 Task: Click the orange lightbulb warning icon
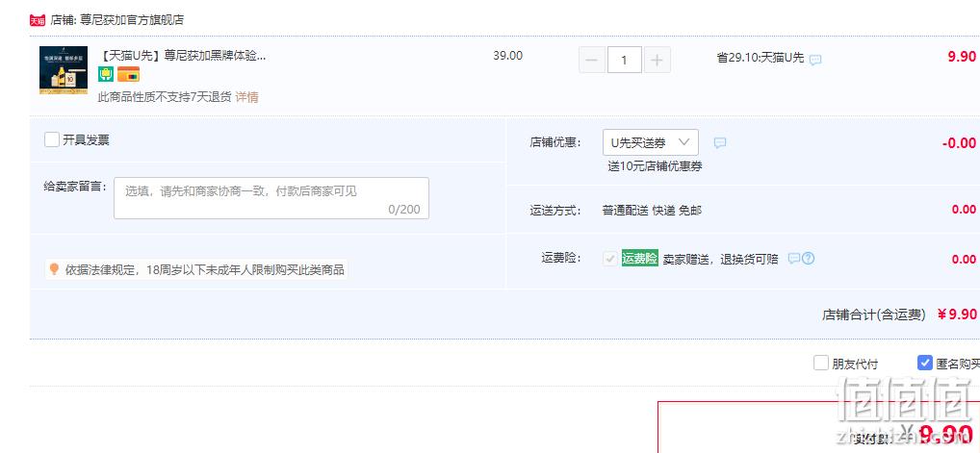click(54, 269)
